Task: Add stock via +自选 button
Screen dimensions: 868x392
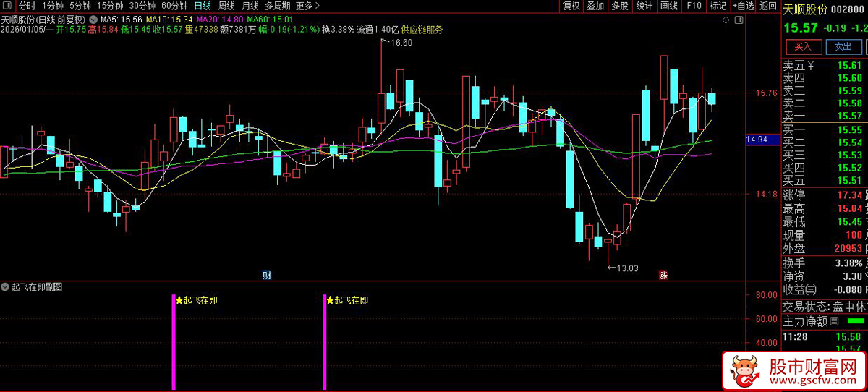Action: [x=744, y=6]
